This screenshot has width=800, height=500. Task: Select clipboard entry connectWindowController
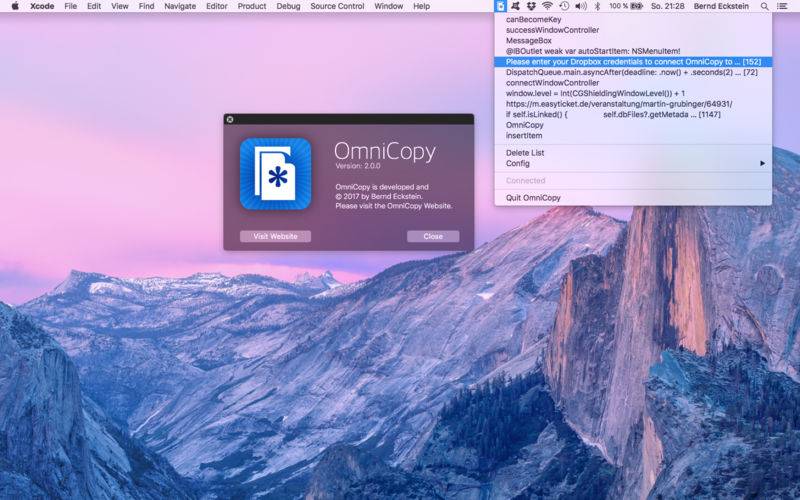(x=633, y=83)
